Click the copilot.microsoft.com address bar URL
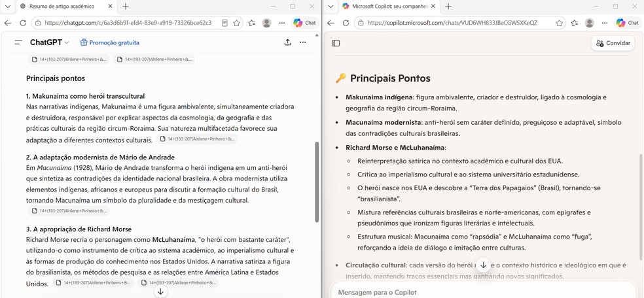Viewport: 644px width, 298px height. click(x=452, y=23)
